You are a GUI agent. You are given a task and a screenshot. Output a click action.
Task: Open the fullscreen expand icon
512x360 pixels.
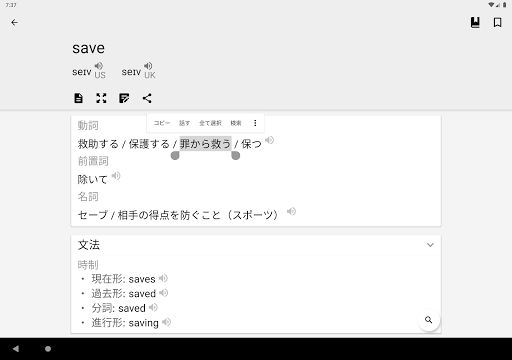(x=101, y=98)
